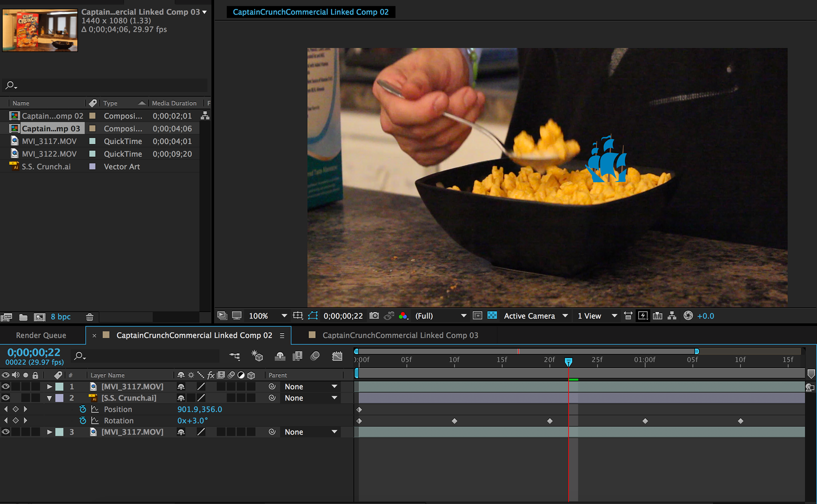Click the snapshot camera icon
This screenshot has width=817, height=504.
click(x=374, y=316)
